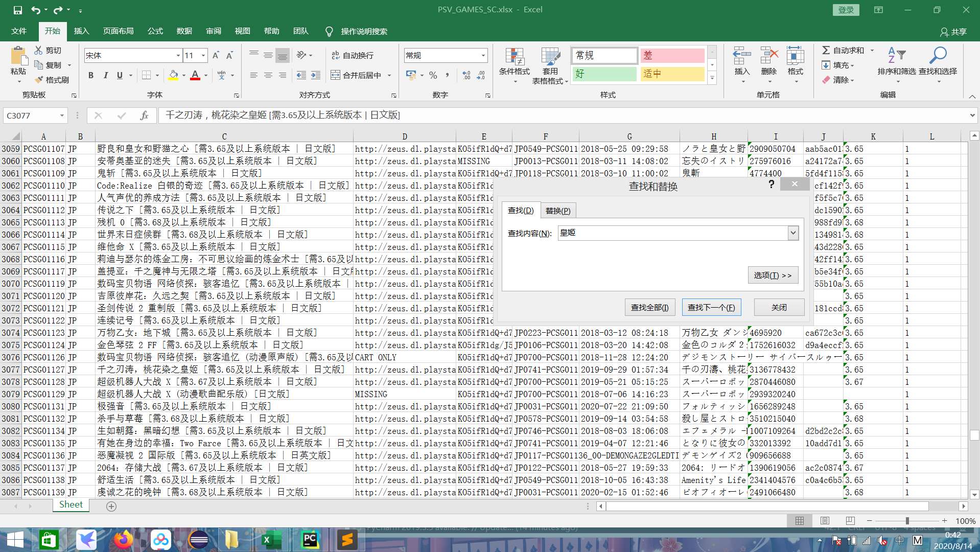The width and height of the screenshot is (980, 552).
Task: Click the Undo arrow icon
Action: [35, 10]
